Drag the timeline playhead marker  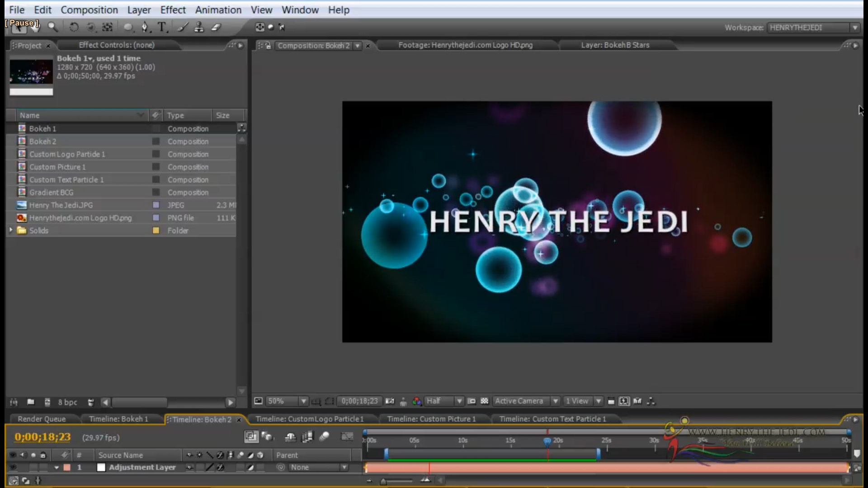point(547,441)
